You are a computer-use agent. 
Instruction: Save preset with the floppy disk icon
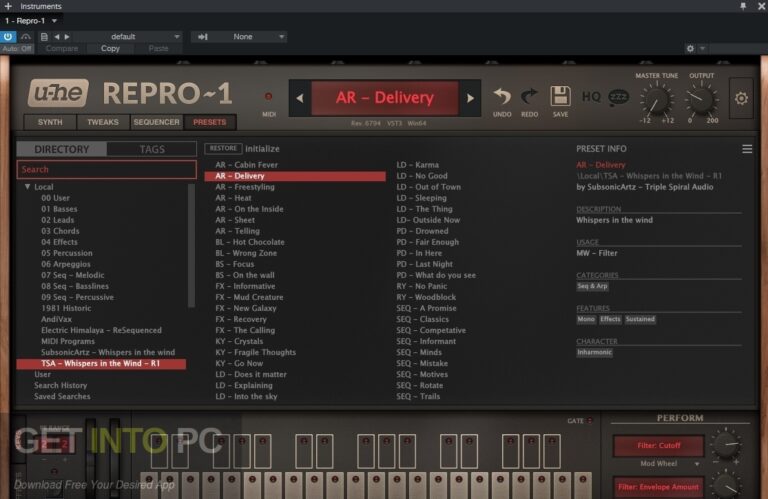click(560, 96)
